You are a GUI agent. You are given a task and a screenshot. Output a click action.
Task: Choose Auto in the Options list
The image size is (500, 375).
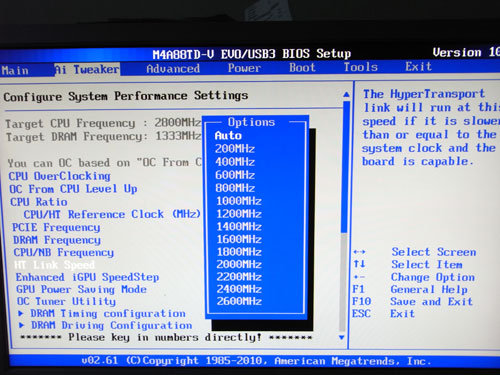point(228,136)
